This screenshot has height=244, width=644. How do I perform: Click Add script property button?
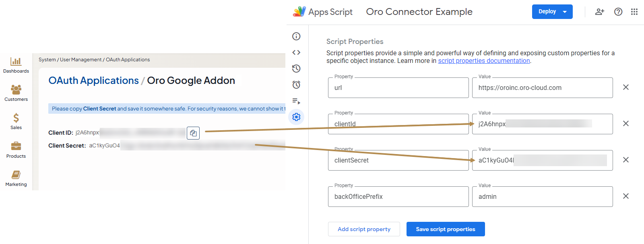click(364, 229)
